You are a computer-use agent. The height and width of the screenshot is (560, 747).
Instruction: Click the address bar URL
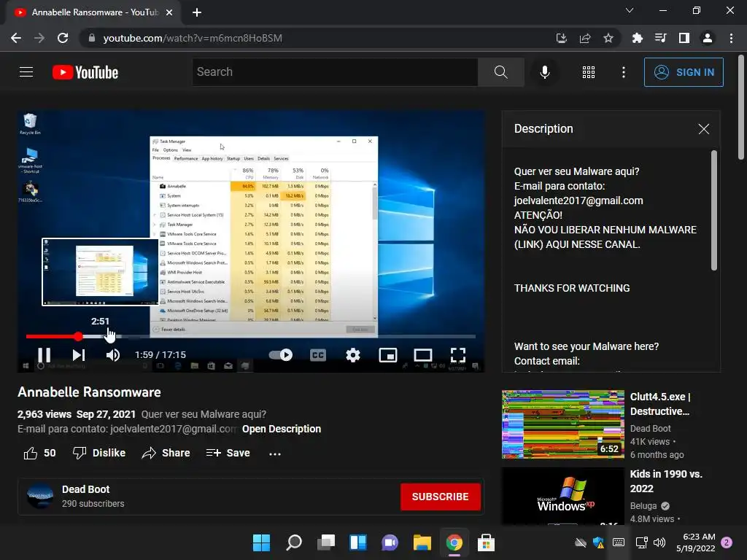(193, 38)
